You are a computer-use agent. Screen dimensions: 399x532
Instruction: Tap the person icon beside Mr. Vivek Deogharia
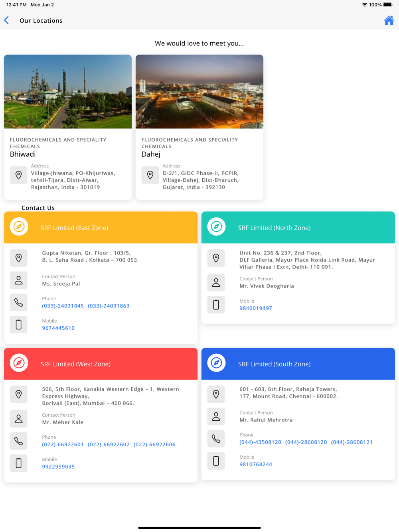(216, 283)
